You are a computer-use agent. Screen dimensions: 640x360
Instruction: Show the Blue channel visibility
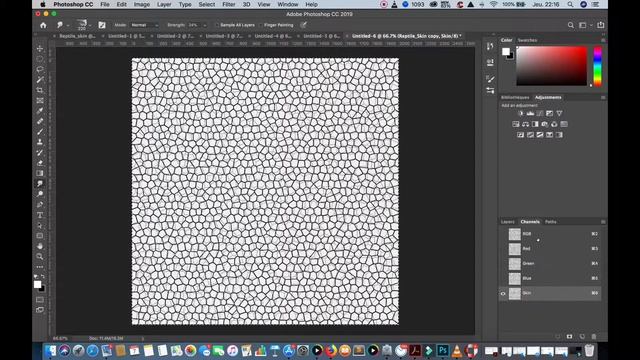tap(503, 278)
